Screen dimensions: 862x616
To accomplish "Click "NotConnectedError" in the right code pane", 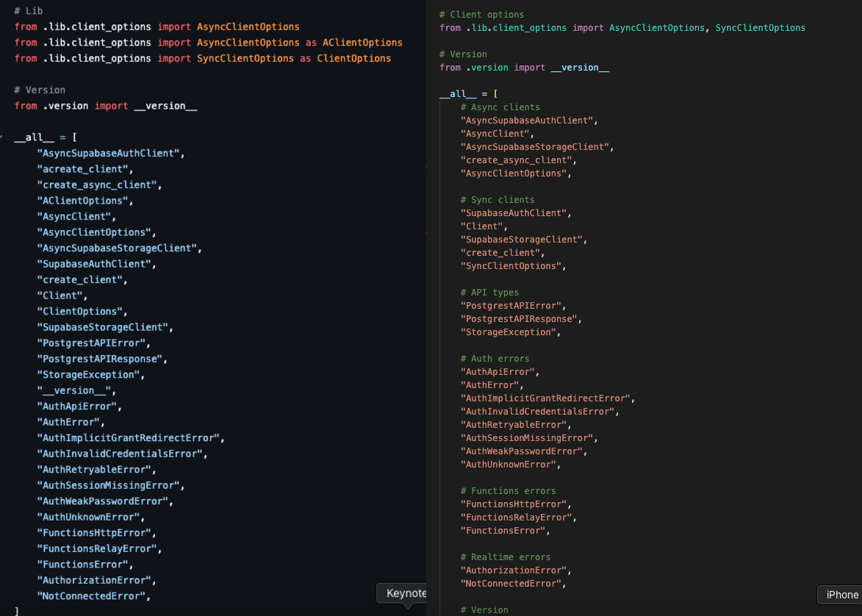I will pyautogui.click(x=514, y=584).
